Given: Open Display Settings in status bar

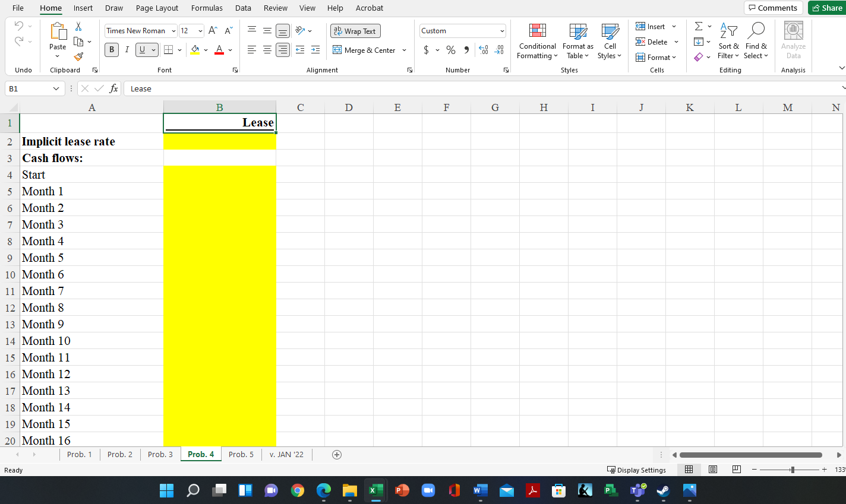Looking at the screenshot, I should (x=636, y=470).
